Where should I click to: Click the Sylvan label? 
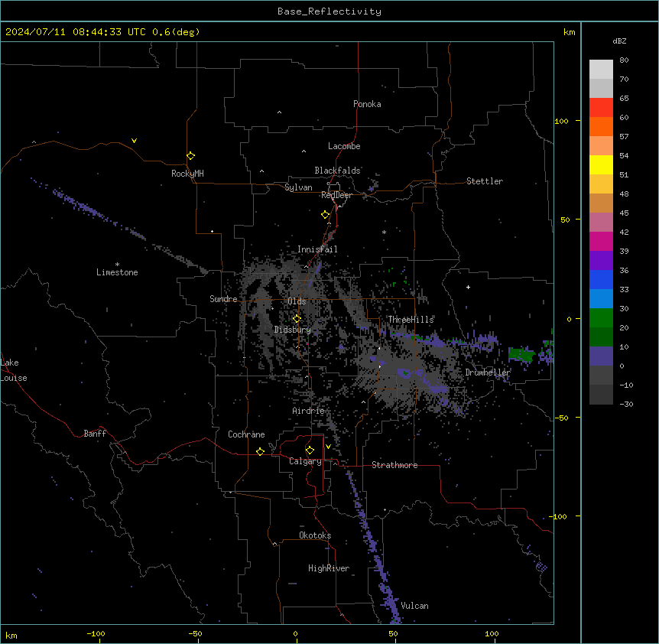pos(298,187)
